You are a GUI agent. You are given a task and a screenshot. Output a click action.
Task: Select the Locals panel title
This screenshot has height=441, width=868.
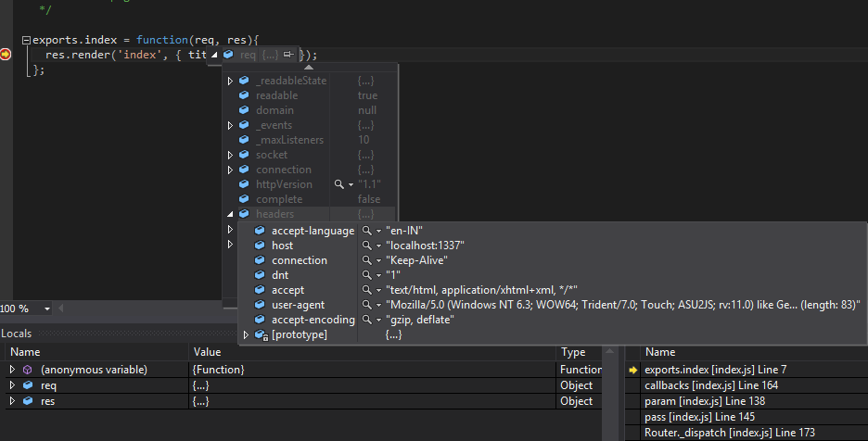[16, 334]
